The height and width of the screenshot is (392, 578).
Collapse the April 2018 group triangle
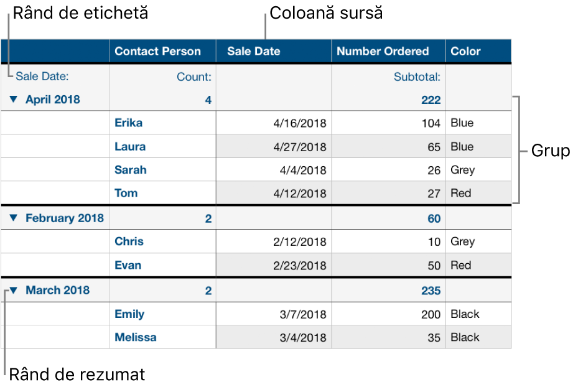point(14,100)
